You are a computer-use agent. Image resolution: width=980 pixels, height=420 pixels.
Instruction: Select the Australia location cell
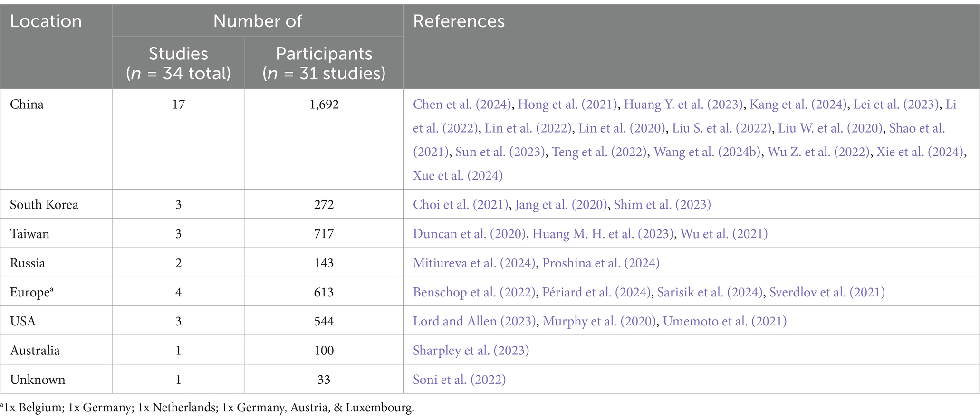click(x=56, y=351)
